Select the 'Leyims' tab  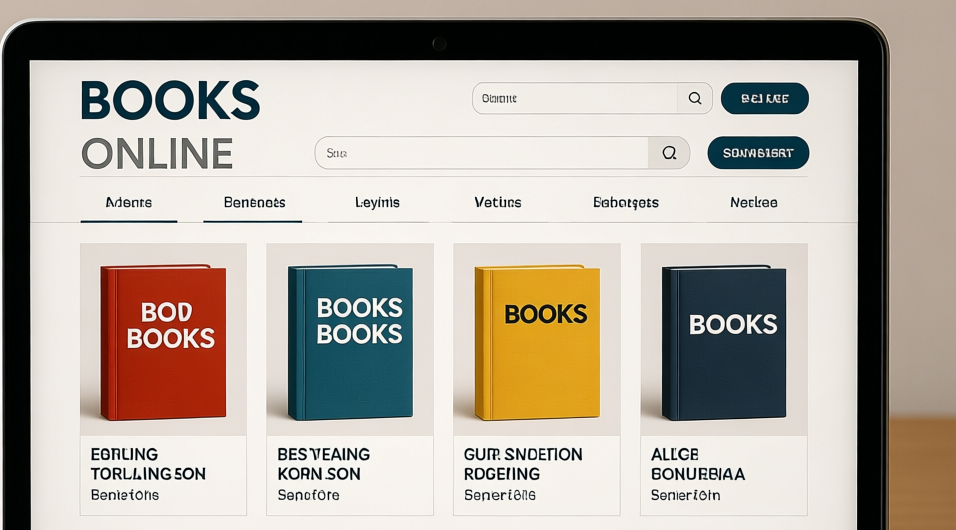tap(377, 202)
